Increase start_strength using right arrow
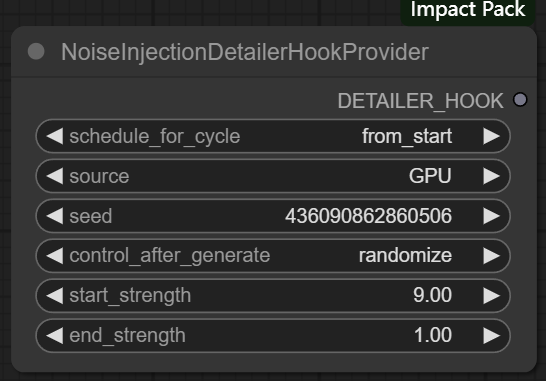The width and height of the screenshot is (546, 381). pyautogui.click(x=491, y=295)
